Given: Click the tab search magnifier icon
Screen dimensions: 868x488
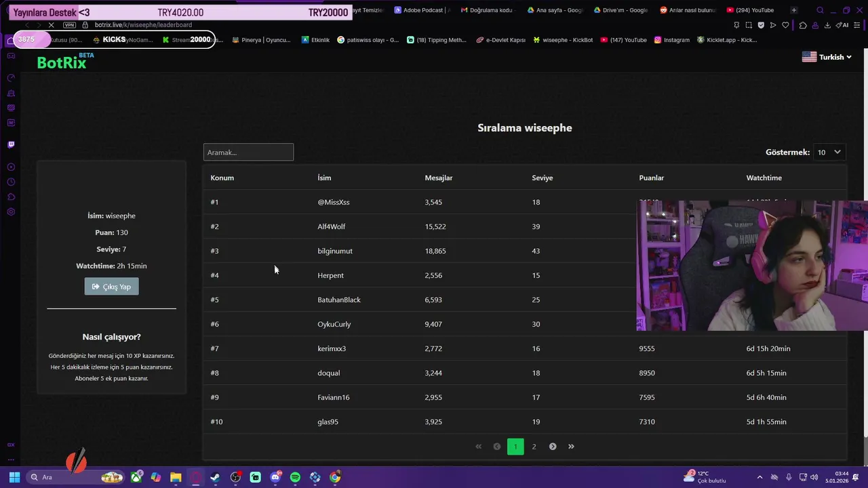Looking at the screenshot, I should 821,10.
